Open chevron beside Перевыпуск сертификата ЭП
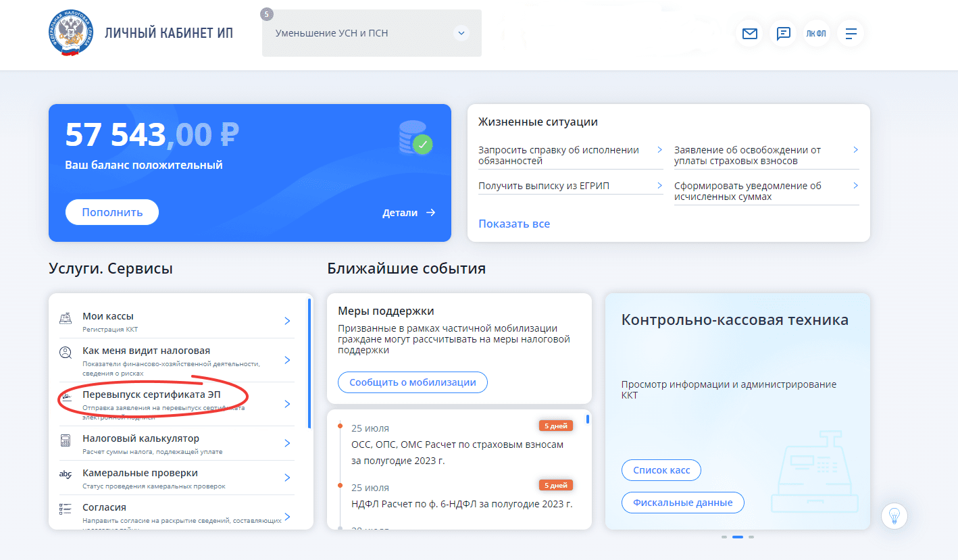 [x=287, y=404]
